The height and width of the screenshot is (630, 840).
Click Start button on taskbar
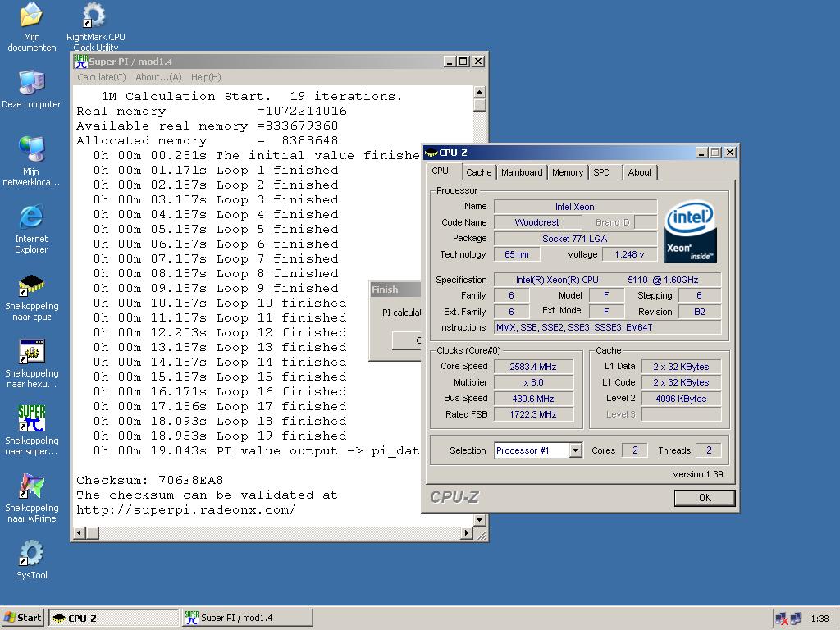click(x=23, y=618)
